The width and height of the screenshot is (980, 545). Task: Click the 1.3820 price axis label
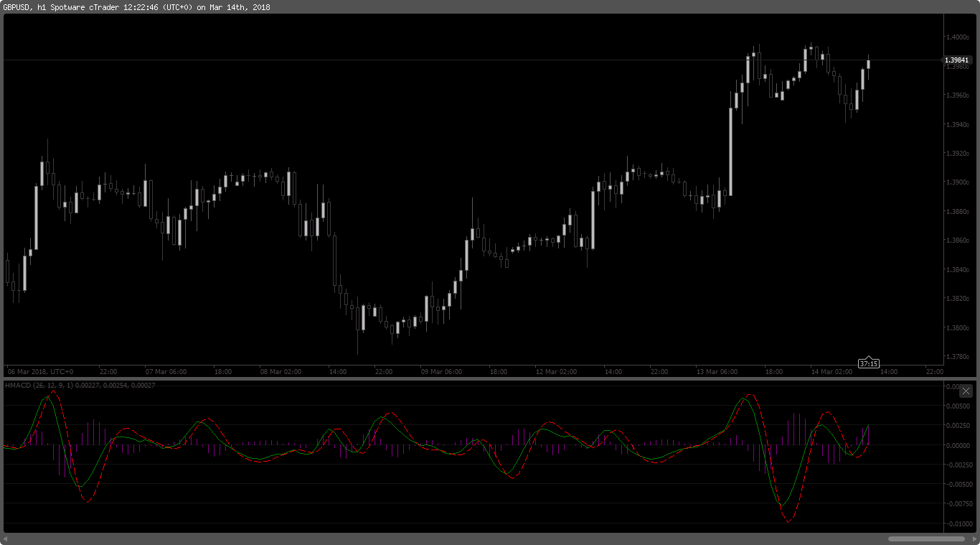pyautogui.click(x=957, y=299)
